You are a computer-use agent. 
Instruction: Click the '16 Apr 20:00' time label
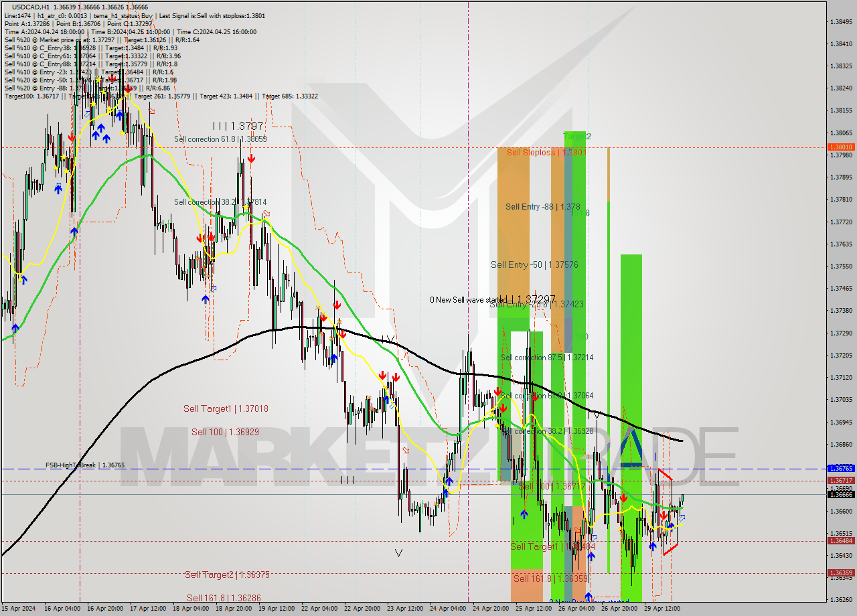pyautogui.click(x=106, y=609)
